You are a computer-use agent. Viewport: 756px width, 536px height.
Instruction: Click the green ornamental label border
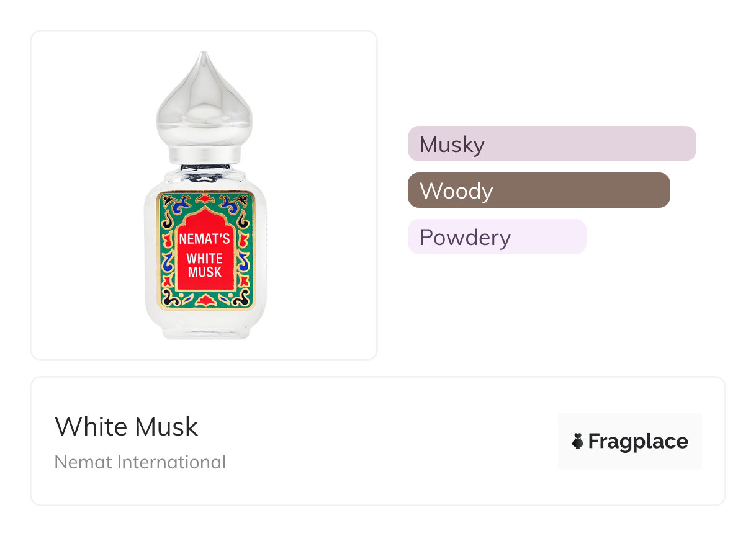pyautogui.click(x=166, y=248)
